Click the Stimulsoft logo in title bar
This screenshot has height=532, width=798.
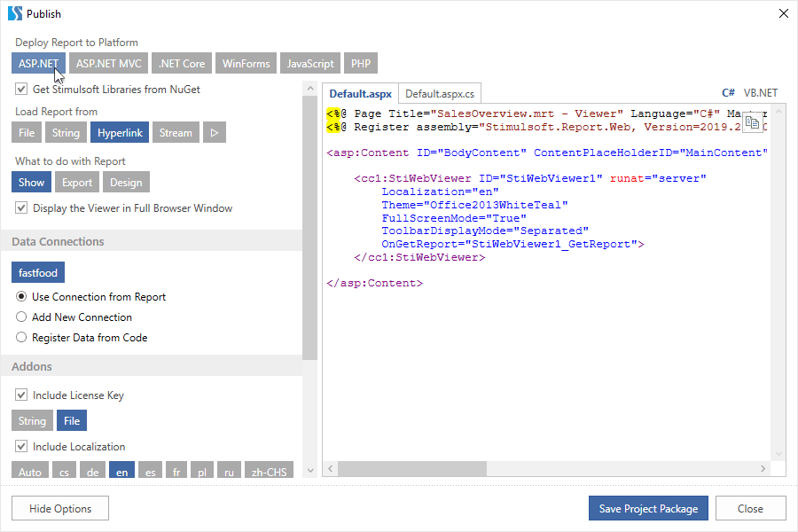click(15, 13)
